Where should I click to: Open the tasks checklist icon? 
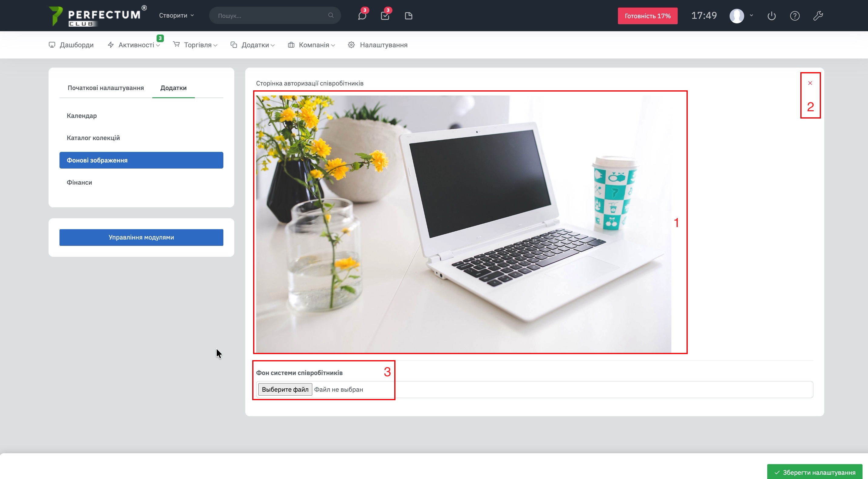click(385, 16)
